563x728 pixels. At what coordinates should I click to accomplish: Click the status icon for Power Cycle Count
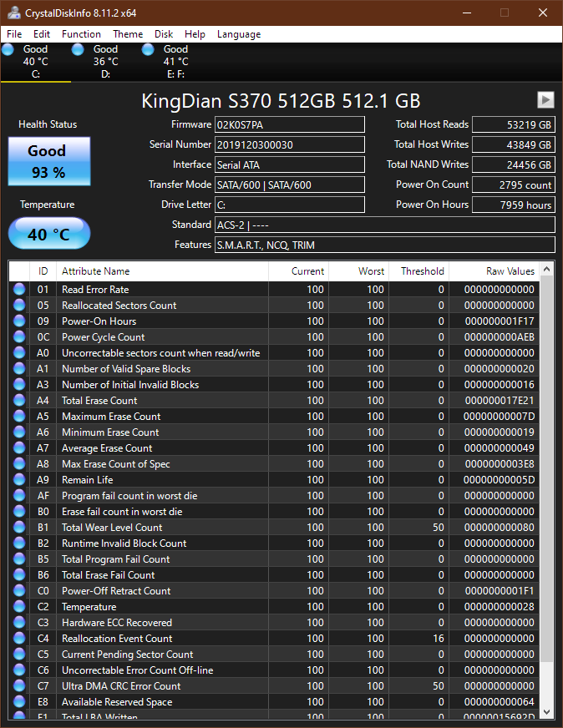point(19,336)
